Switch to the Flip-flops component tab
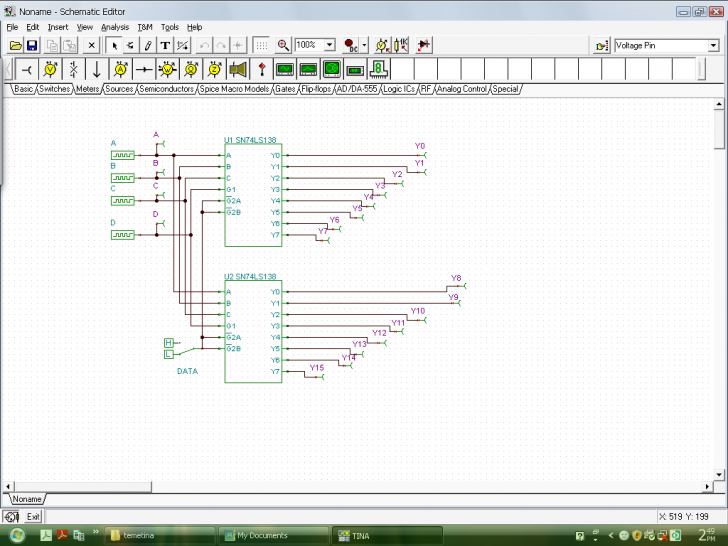Image resolution: width=728 pixels, height=546 pixels. tap(316, 89)
